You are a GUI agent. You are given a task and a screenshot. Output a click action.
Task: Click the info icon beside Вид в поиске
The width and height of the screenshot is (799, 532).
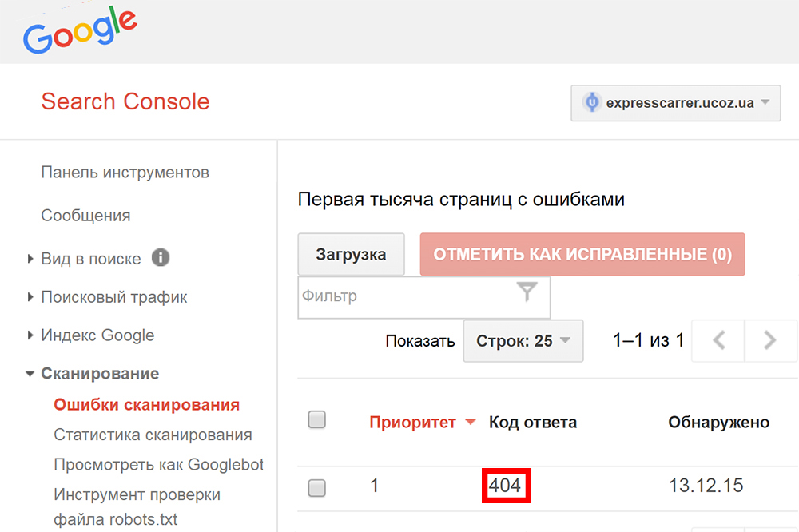pos(161,258)
